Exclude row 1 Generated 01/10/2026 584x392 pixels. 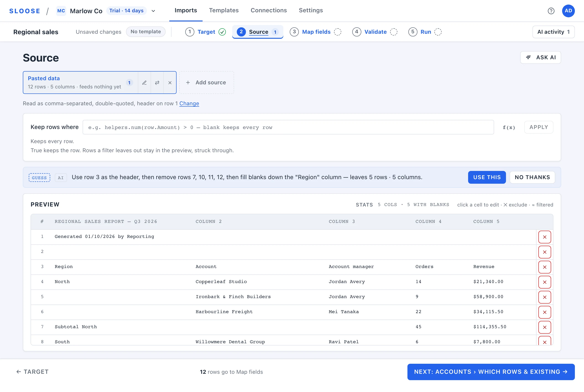545,237
